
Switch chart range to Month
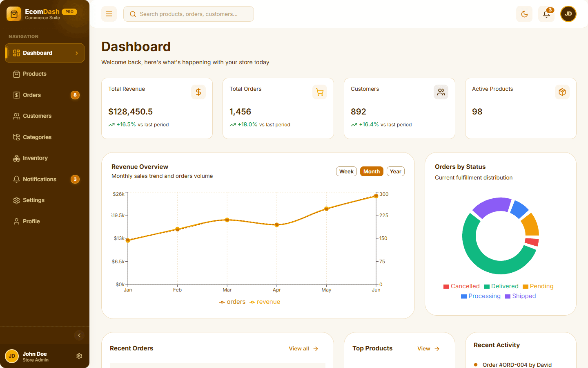[372, 171]
